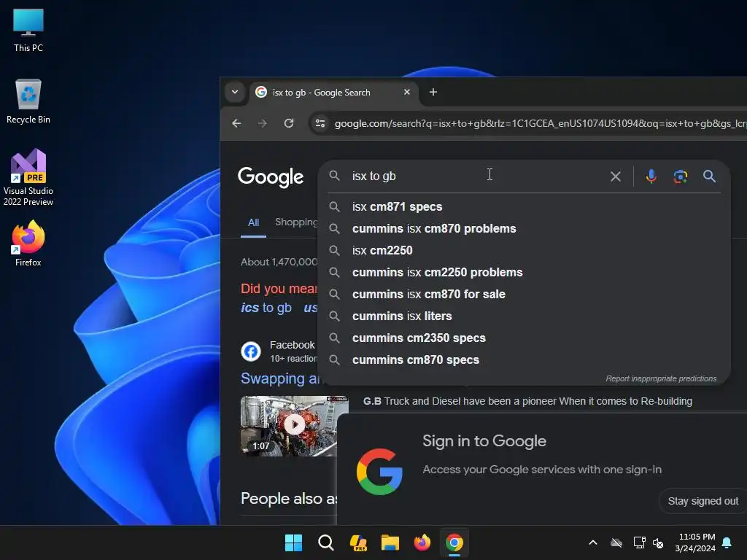
Task: Search by image with Google Lens icon
Action: click(681, 176)
